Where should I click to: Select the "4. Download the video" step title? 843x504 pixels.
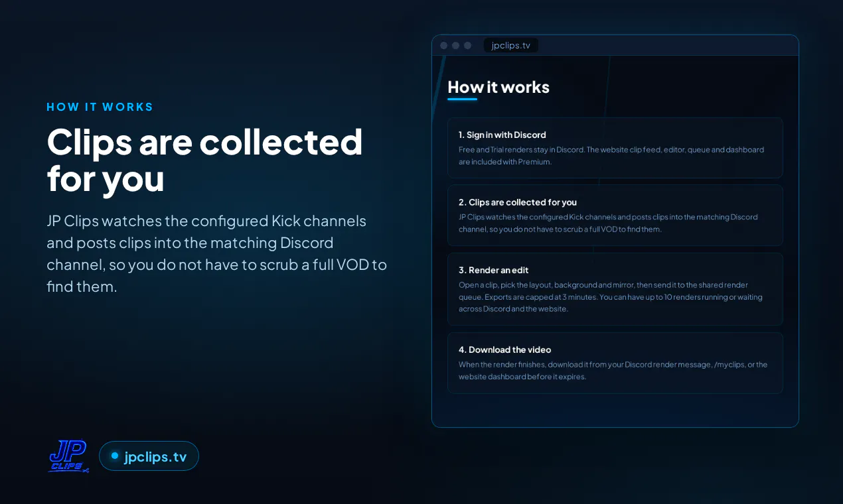505,349
